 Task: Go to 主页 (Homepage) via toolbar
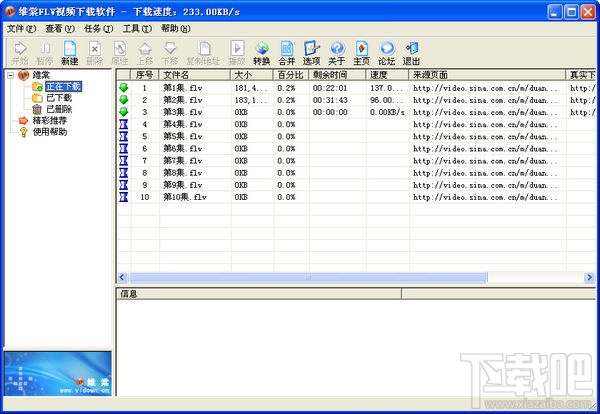362,53
